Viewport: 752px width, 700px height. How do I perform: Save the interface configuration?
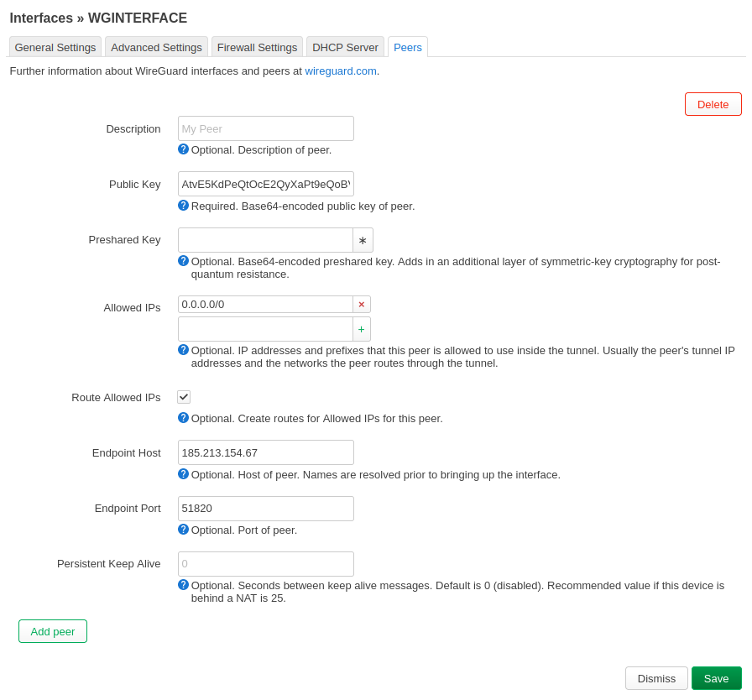pyautogui.click(x=716, y=678)
